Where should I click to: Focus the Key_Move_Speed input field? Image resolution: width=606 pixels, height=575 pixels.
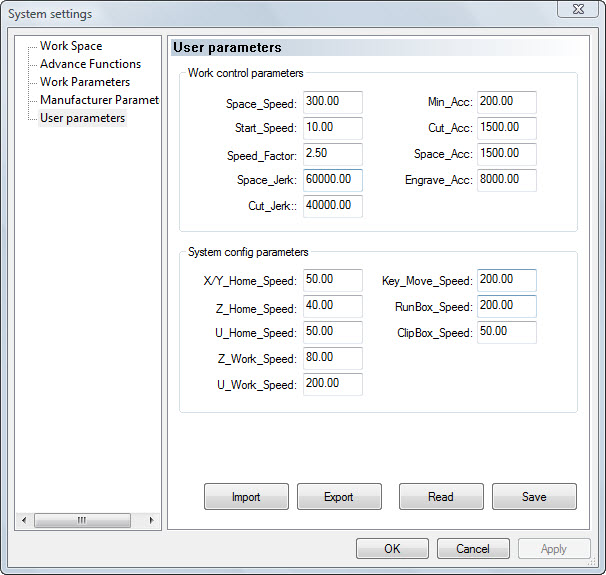(506, 280)
